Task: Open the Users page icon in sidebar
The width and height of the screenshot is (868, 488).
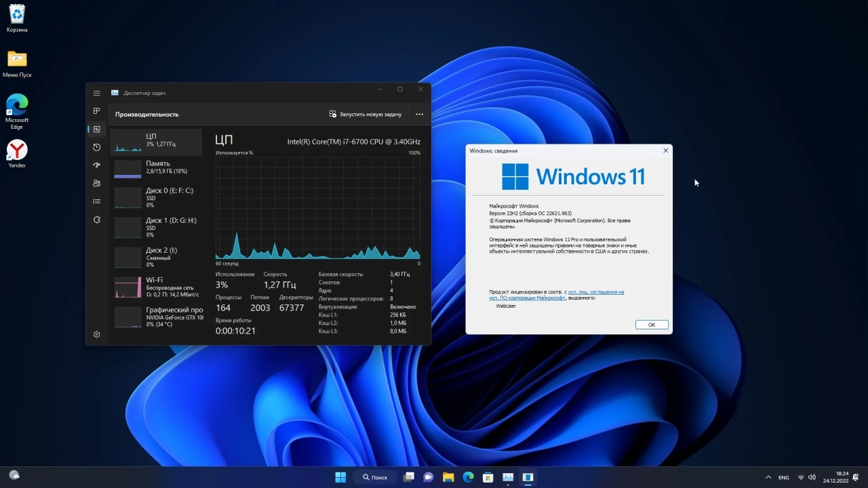Action: coord(97,183)
